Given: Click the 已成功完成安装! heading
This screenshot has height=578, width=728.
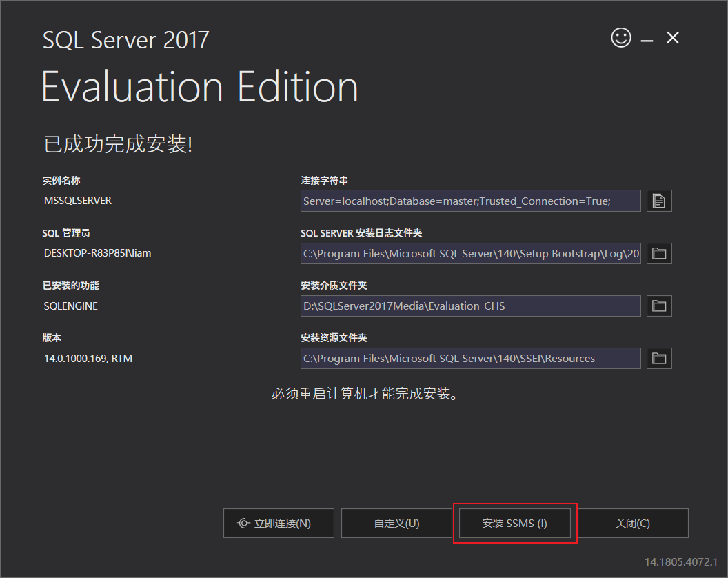Looking at the screenshot, I should (x=118, y=144).
